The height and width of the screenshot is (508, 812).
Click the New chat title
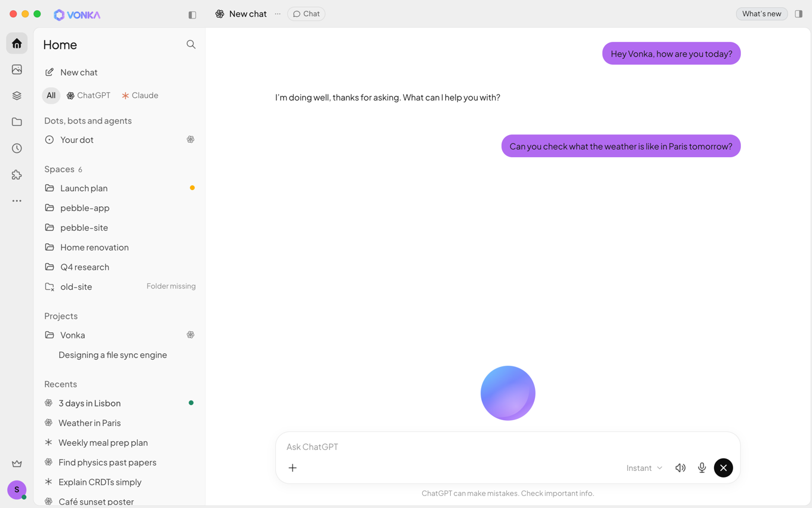coord(248,14)
